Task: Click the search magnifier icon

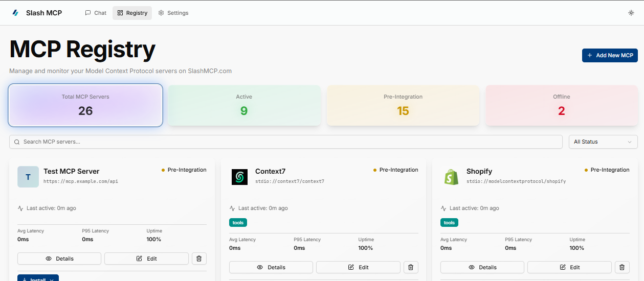Action: click(x=17, y=142)
